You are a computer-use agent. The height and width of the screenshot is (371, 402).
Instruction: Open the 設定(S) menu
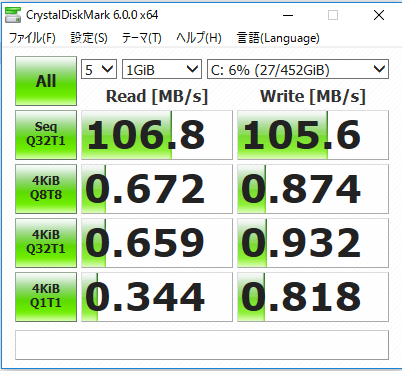[x=89, y=38]
